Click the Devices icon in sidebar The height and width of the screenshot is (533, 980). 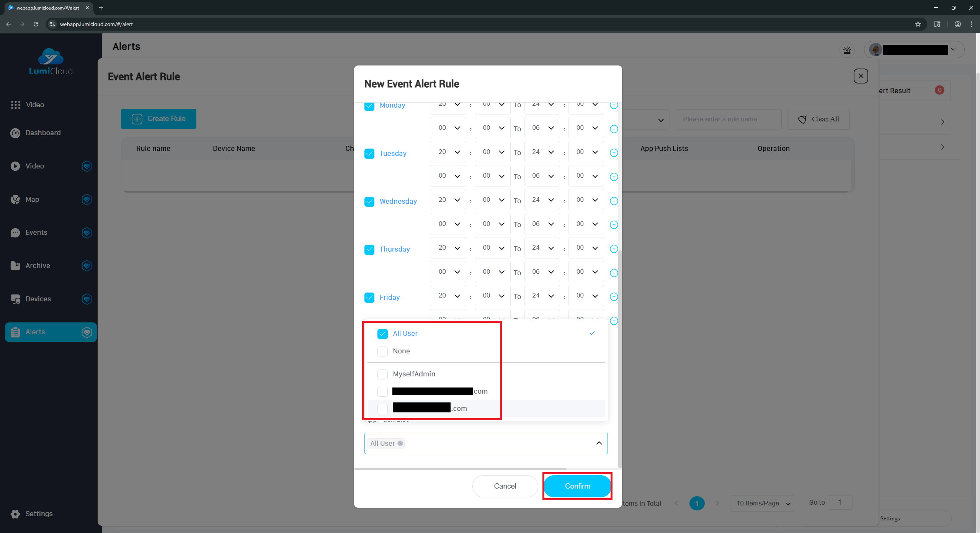pyautogui.click(x=15, y=299)
